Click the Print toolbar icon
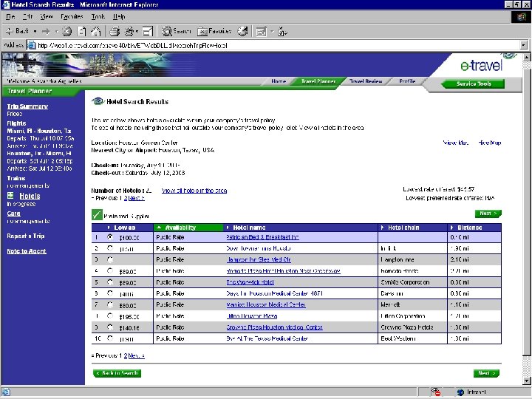Image resolution: width=532 pixels, height=399 pixels. point(115,32)
